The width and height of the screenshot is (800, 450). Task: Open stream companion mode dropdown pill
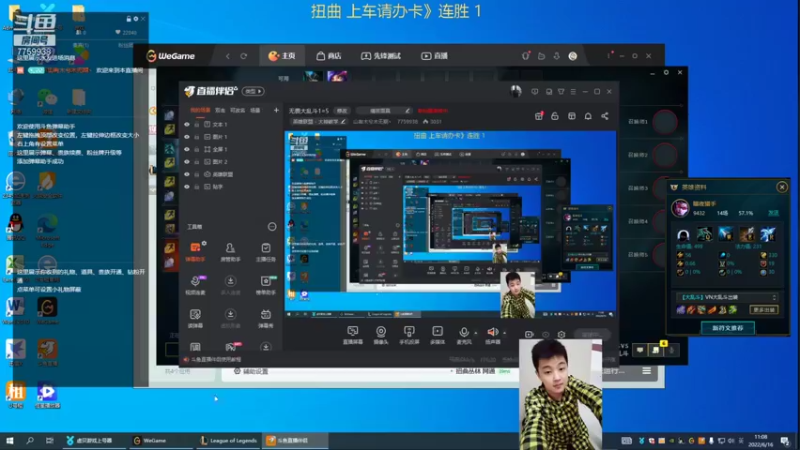[253, 91]
